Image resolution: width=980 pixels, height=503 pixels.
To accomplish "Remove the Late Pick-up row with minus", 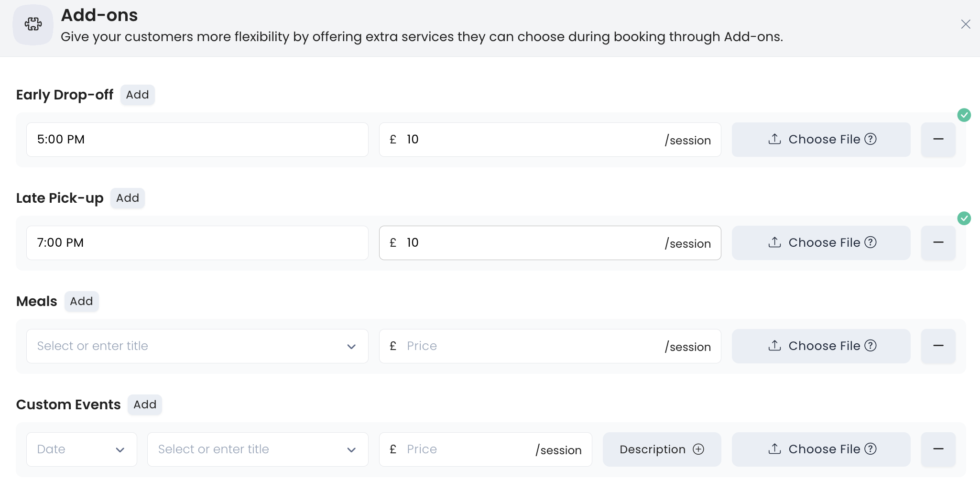I will (x=938, y=242).
